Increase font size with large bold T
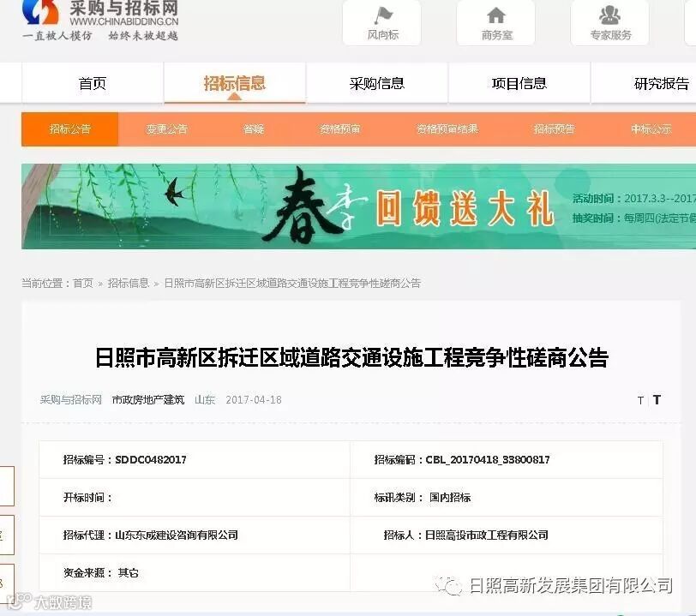696x616 pixels. click(657, 400)
